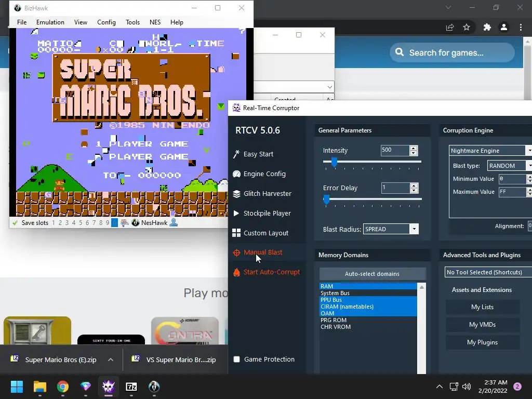Click the BizHawk title bar logo
Screen dimensions: 532x399
[17, 8]
